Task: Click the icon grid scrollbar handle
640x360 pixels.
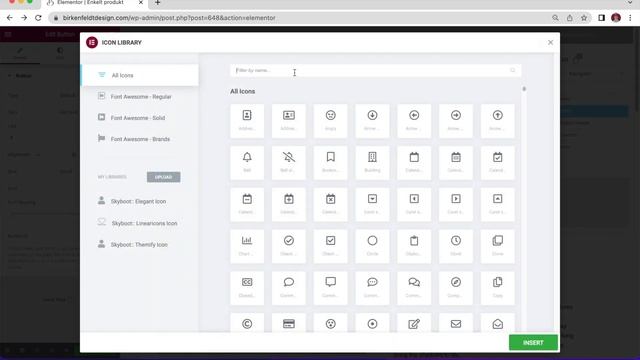Action: coord(524,89)
